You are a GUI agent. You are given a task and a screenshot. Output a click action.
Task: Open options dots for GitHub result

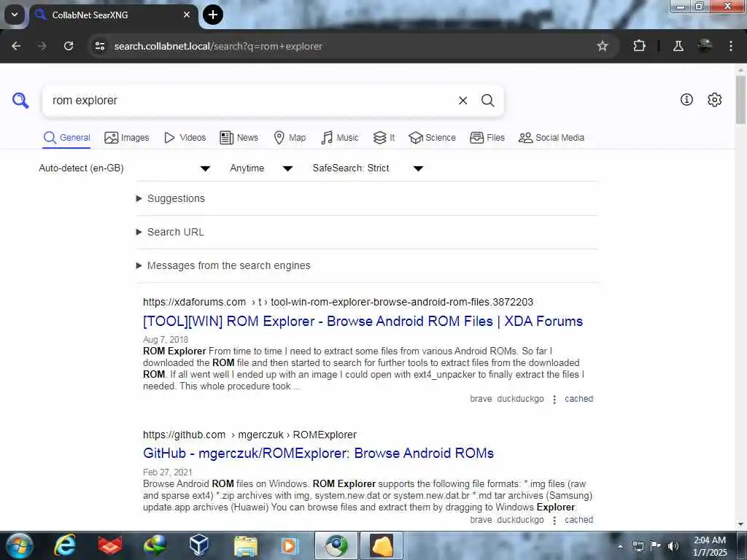pyautogui.click(x=554, y=521)
